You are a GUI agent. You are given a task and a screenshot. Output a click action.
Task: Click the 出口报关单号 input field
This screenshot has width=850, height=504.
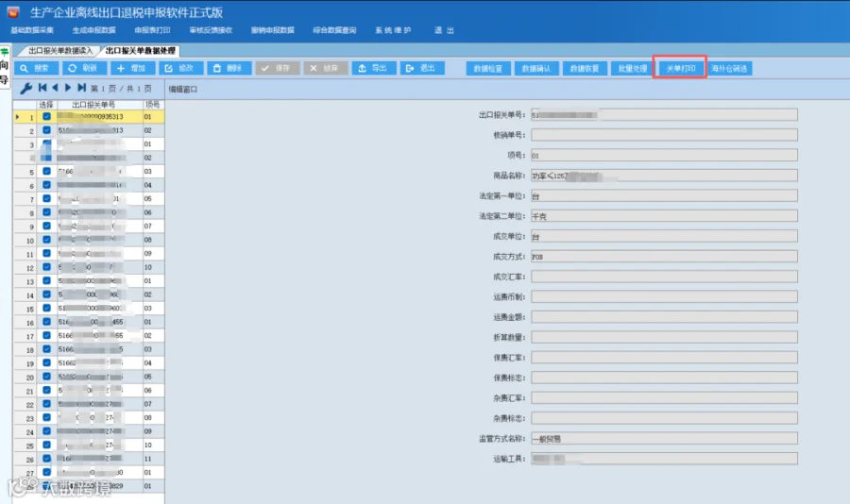click(x=664, y=115)
